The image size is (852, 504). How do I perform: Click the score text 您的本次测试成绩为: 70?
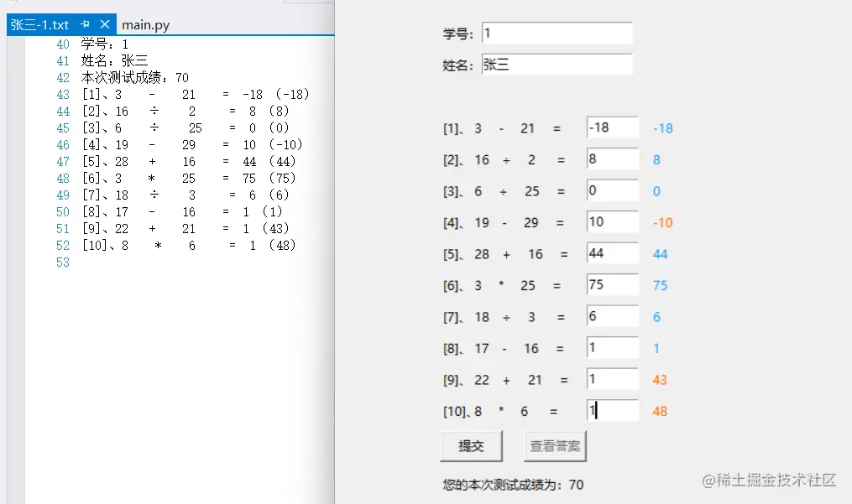[x=513, y=485]
